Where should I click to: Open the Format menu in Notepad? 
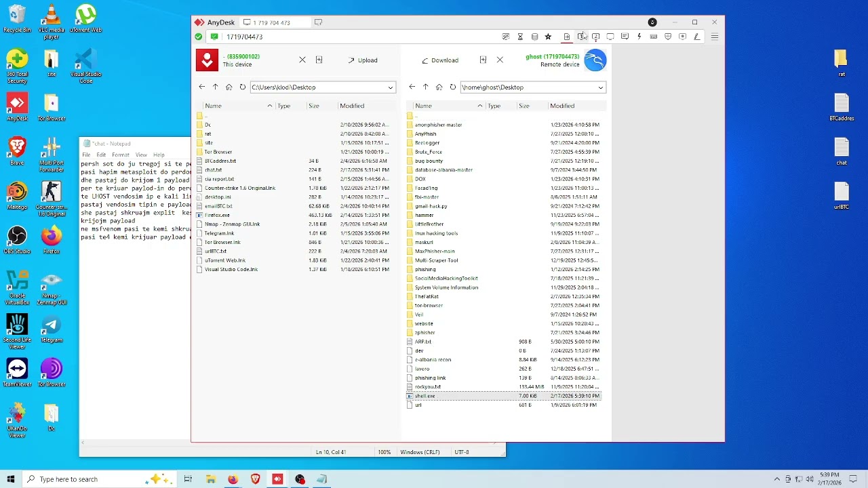pos(121,155)
